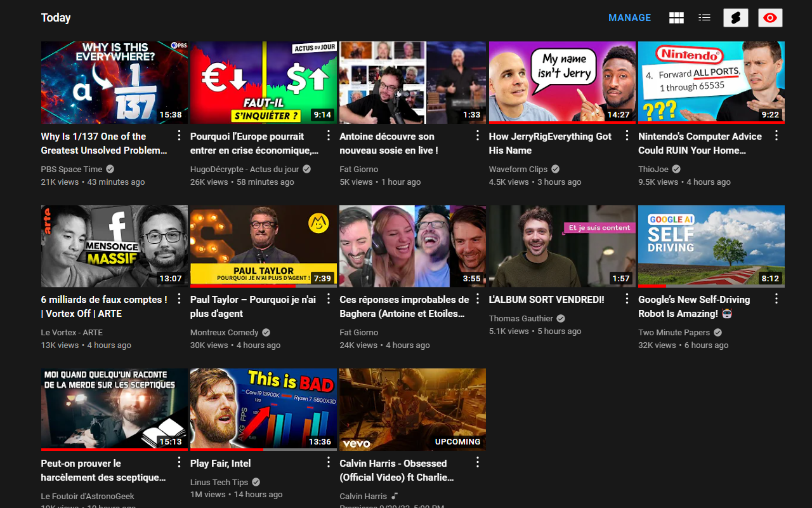Open video title 'Why Is 1/137 One of the Greatest'
The height and width of the screenshot is (508, 812).
tap(104, 144)
